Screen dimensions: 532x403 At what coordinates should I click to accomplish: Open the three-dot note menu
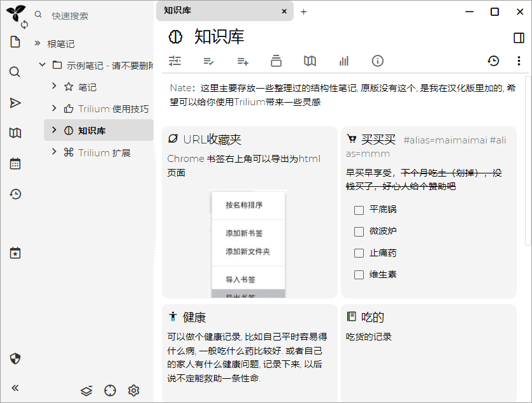519,61
